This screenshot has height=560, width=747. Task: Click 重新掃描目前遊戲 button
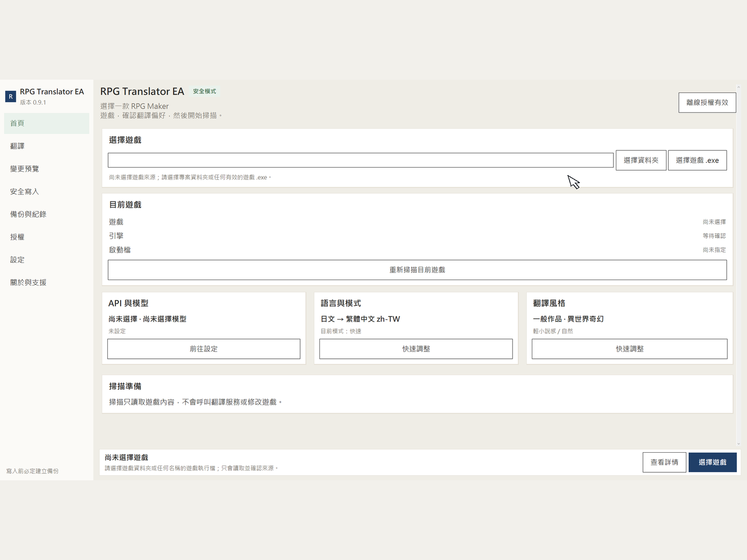(x=417, y=270)
